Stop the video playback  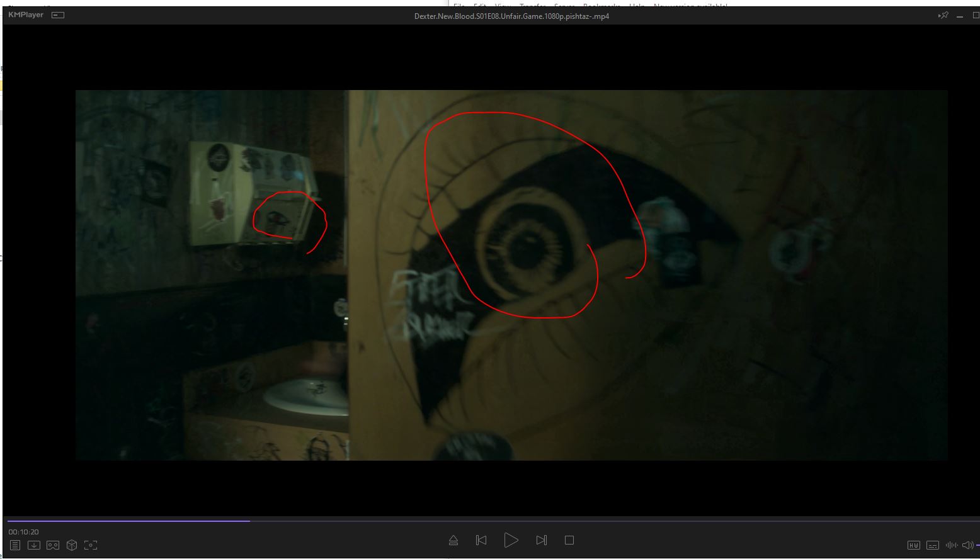pos(569,540)
